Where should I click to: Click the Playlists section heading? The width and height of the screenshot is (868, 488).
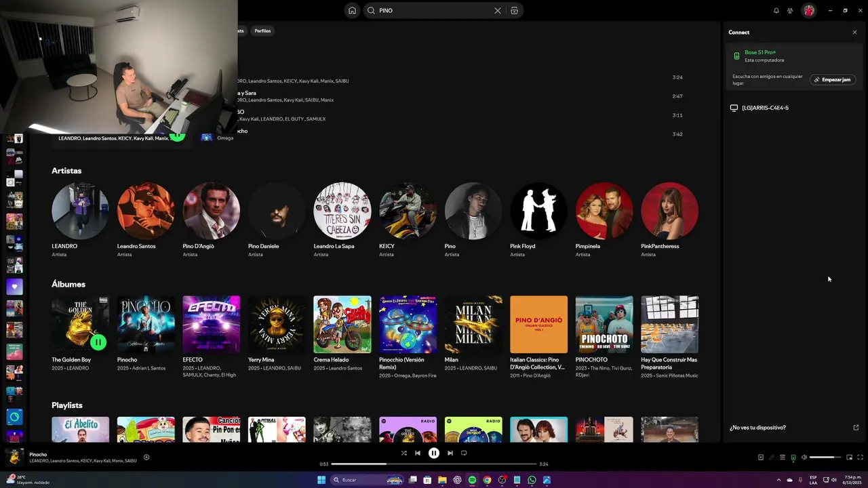click(67, 405)
